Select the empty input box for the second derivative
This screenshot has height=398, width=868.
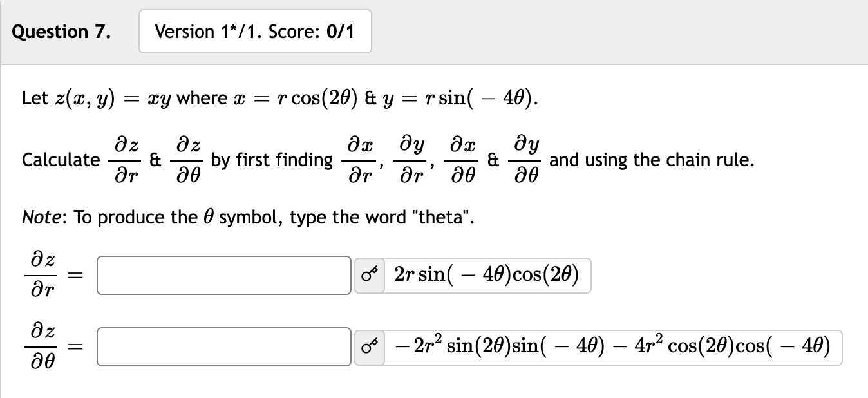point(223,347)
